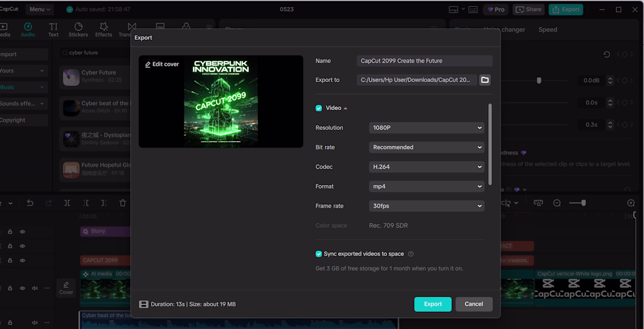
Task: Click the volume slider handle in right panel
Action: click(539, 81)
